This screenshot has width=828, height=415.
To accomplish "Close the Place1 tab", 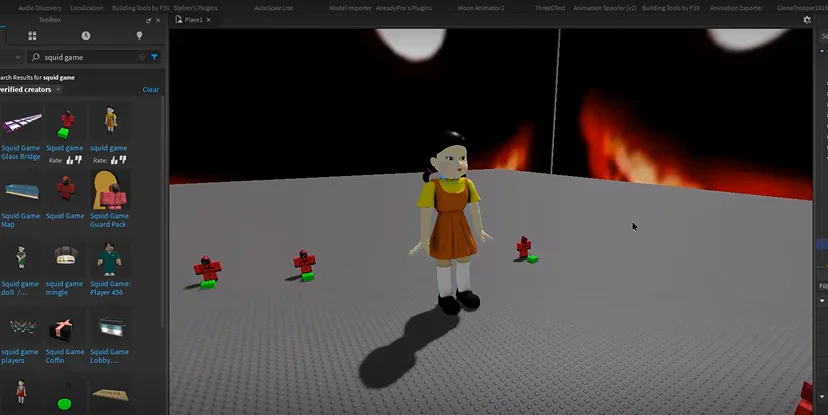I will tap(209, 20).
